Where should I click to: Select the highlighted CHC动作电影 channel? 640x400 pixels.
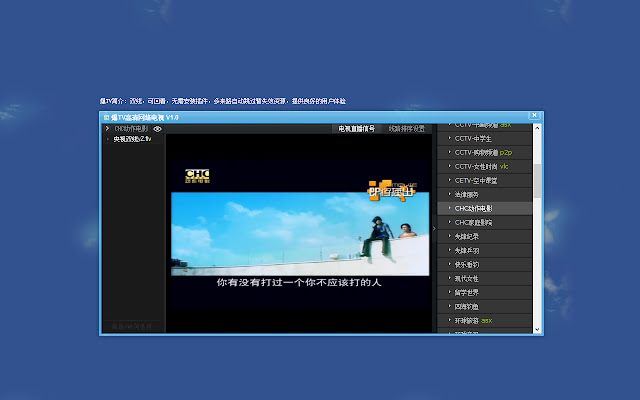[484, 209]
